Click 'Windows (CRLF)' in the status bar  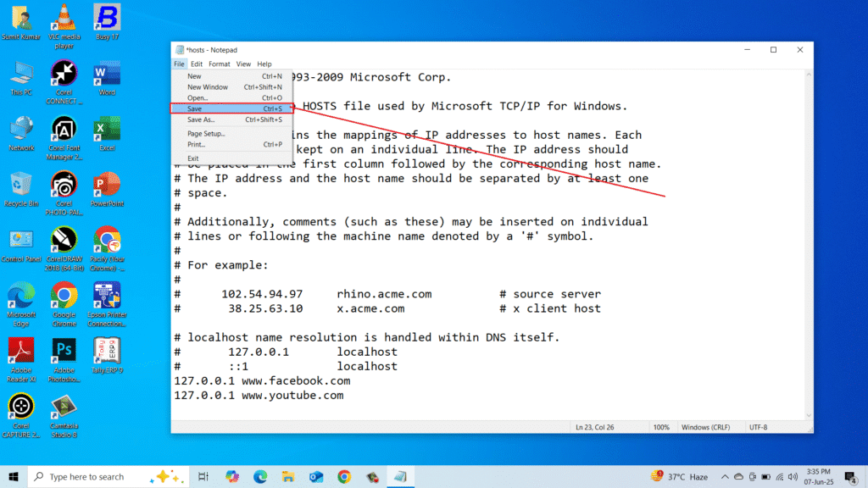705,427
